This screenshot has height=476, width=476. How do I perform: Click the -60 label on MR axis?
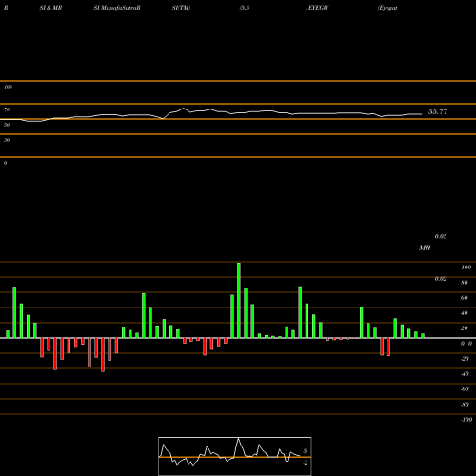click(465, 389)
